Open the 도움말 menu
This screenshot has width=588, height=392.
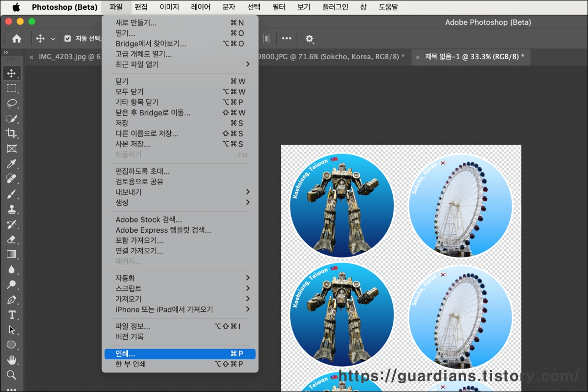388,7
